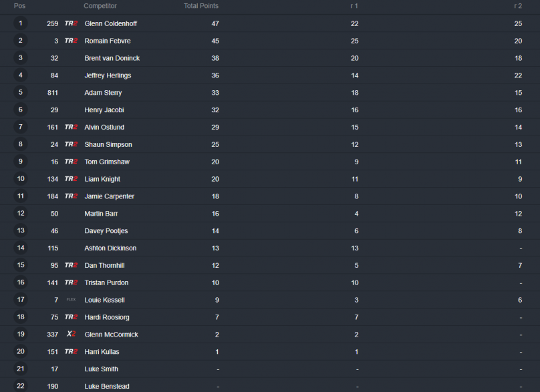Click the FLEX icon beside Louie Kessell

[71, 300]
